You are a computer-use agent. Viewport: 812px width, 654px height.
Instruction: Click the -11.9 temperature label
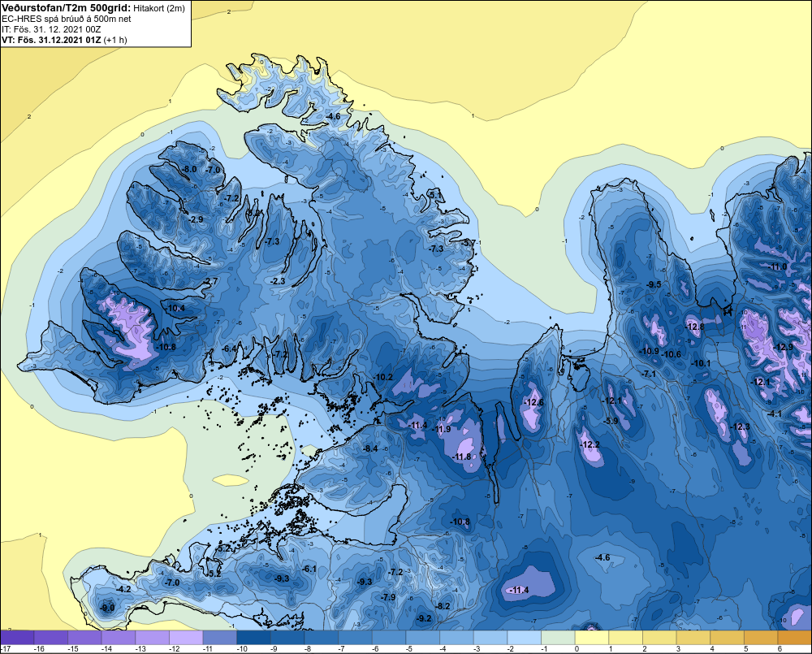tap(442, 429)
